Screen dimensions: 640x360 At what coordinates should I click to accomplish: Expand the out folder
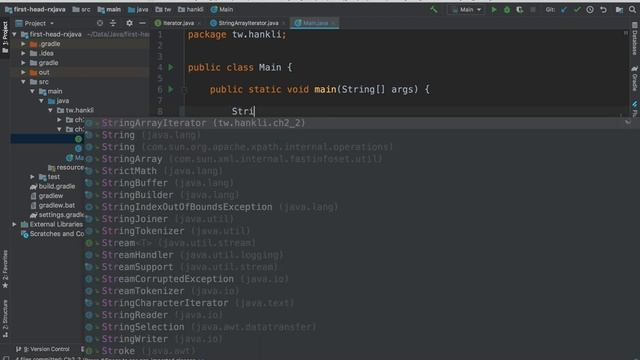point(23,72)
